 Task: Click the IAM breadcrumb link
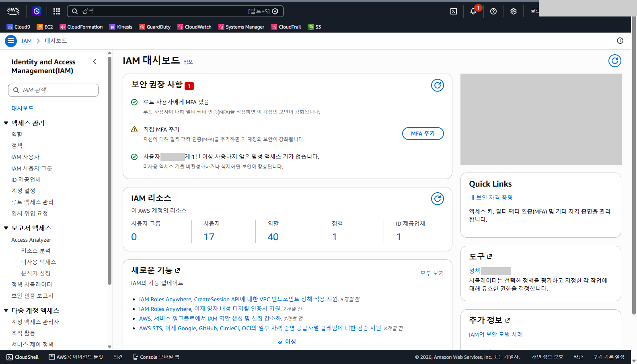click(27, 41)
